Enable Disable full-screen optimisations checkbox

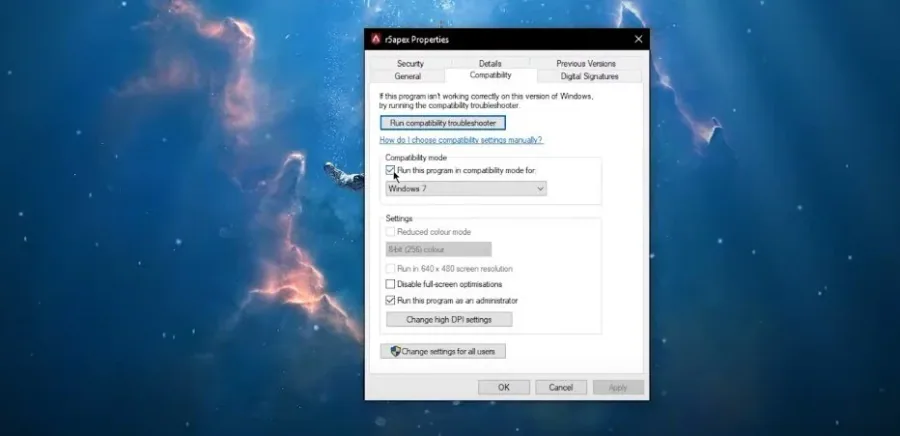[390, 284]
